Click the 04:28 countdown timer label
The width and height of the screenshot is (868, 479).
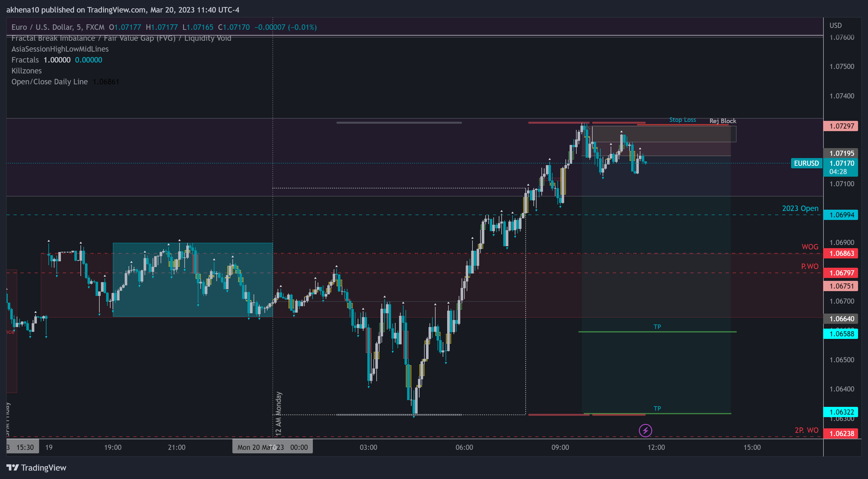838,172
